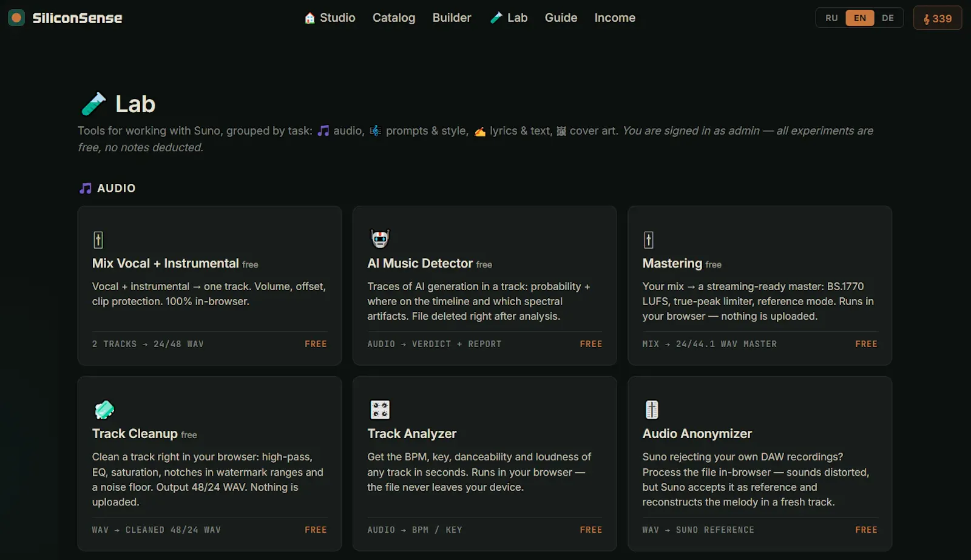Click the test tube icon next to Lab nav
Viewport: 971px width, 560px height.
[496, 18]
